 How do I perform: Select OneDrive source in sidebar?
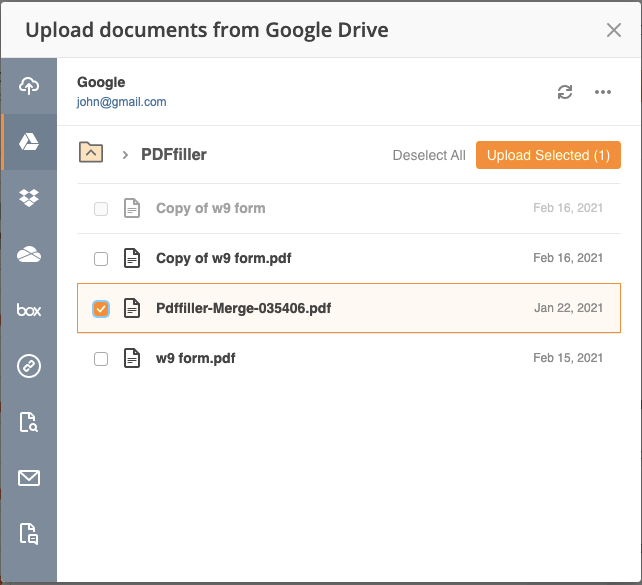pyautogui.click(x=29, y=254)
